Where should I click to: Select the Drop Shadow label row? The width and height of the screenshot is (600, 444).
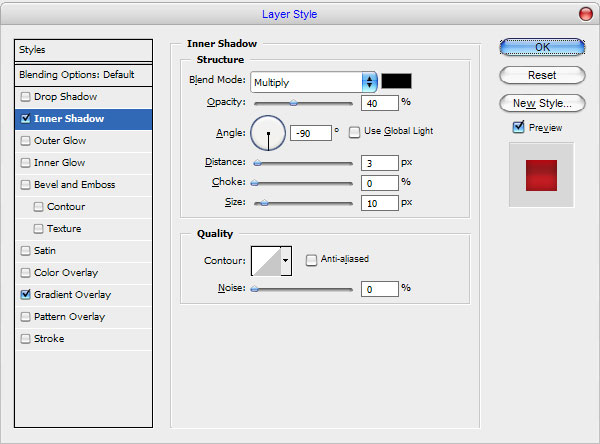coord(83,97)
